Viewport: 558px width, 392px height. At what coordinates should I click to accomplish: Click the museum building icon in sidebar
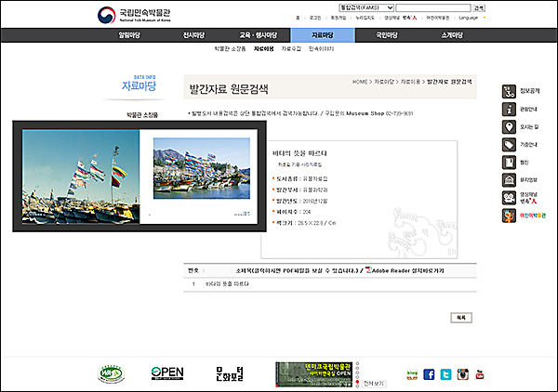coord(509,180)
